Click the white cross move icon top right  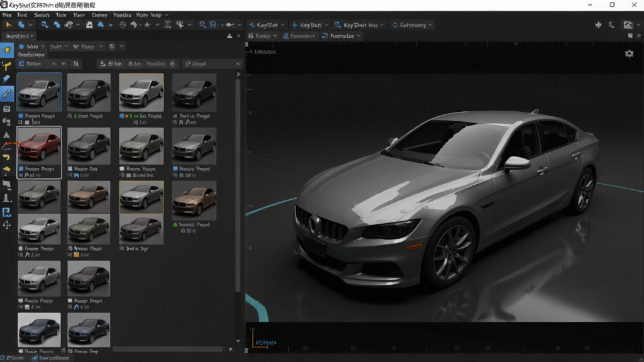point(599,25)
